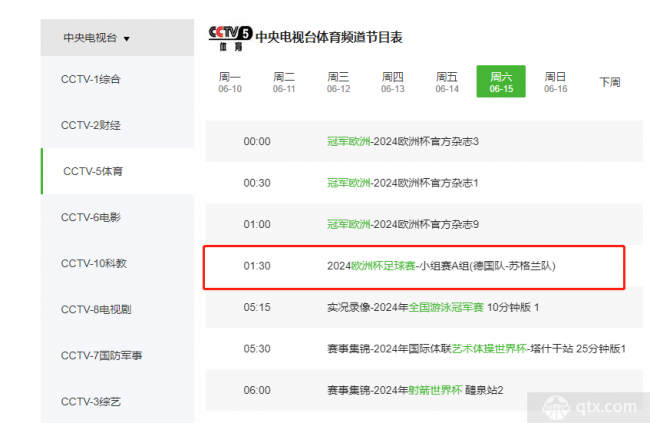The image size is (650, 423).
Task: Open 冠军欧洲 link in the 01:00 row
Action: pyautogui.click(x=349, y=224)
